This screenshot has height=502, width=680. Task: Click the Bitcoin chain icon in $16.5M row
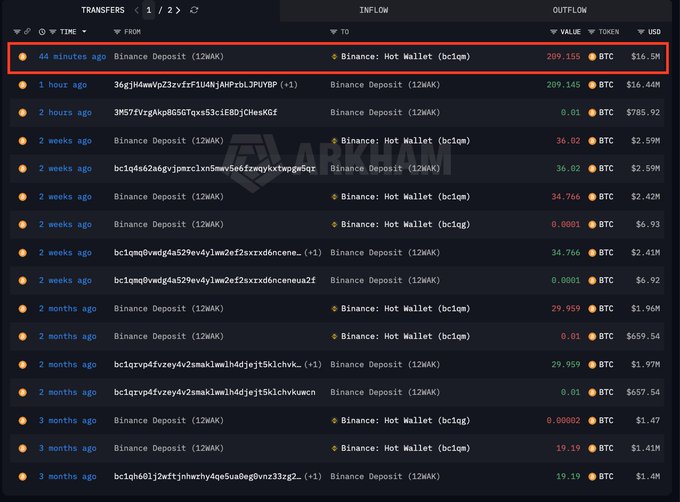pos(23,56)
